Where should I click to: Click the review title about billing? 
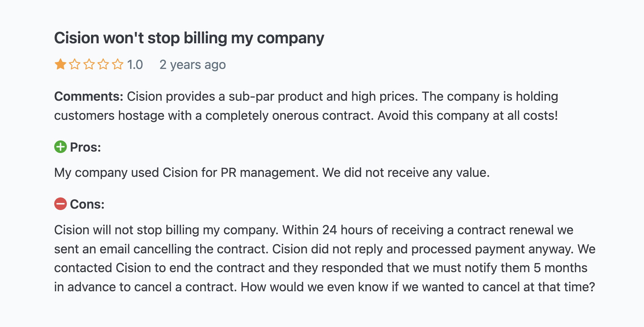tap(189, 38)
